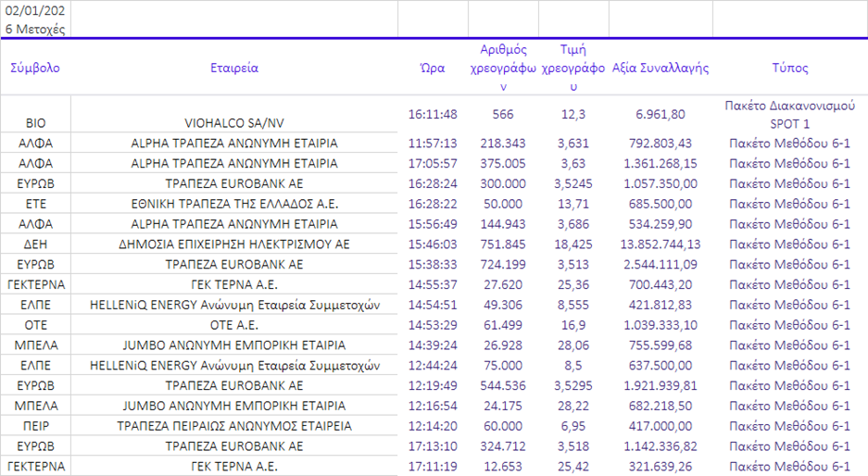Click the ΕΤΕ symbol cell

coord(35,204)
